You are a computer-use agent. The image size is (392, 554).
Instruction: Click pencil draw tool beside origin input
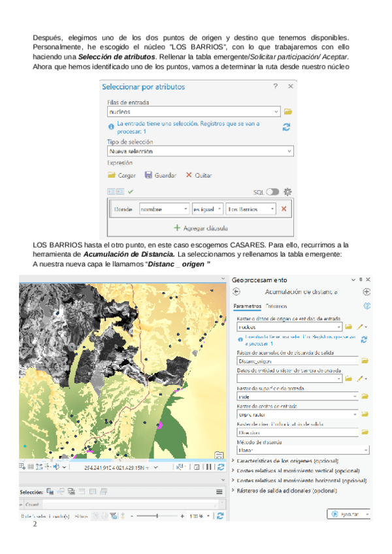(360, 327)
